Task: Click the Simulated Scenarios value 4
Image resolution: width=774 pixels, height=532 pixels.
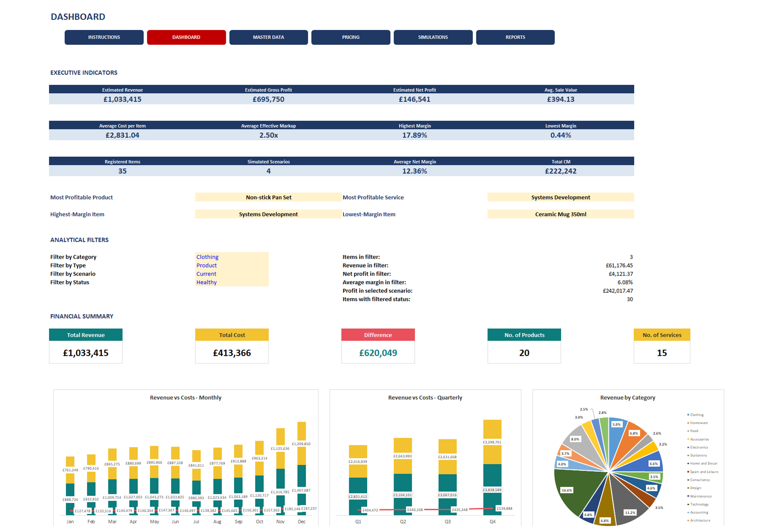Action: tap(268, 171)
